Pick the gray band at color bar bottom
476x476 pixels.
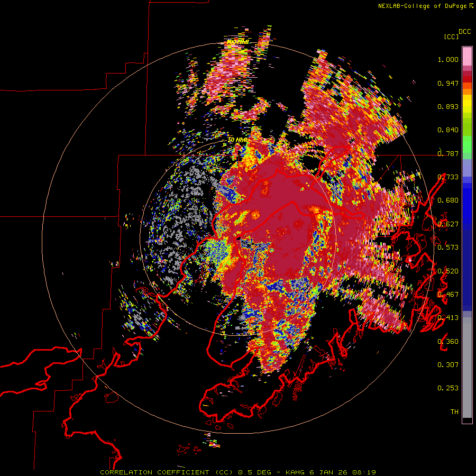tap(467, 368)
